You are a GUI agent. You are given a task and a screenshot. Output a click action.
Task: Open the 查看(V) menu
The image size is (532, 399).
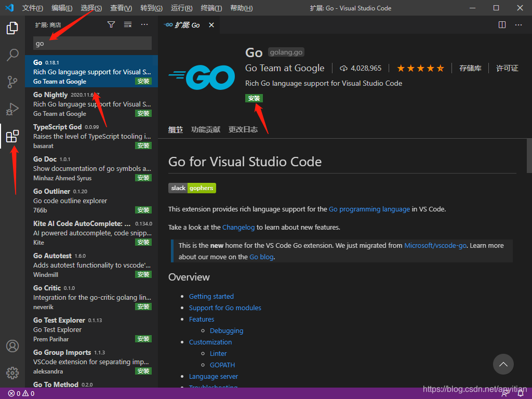[x=121, y=8]
